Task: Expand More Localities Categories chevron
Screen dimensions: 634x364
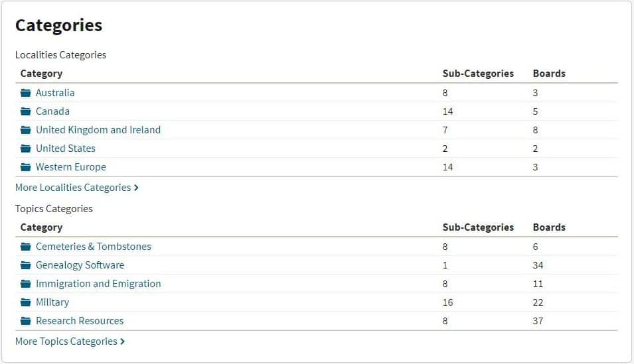Action: [136, 188]
